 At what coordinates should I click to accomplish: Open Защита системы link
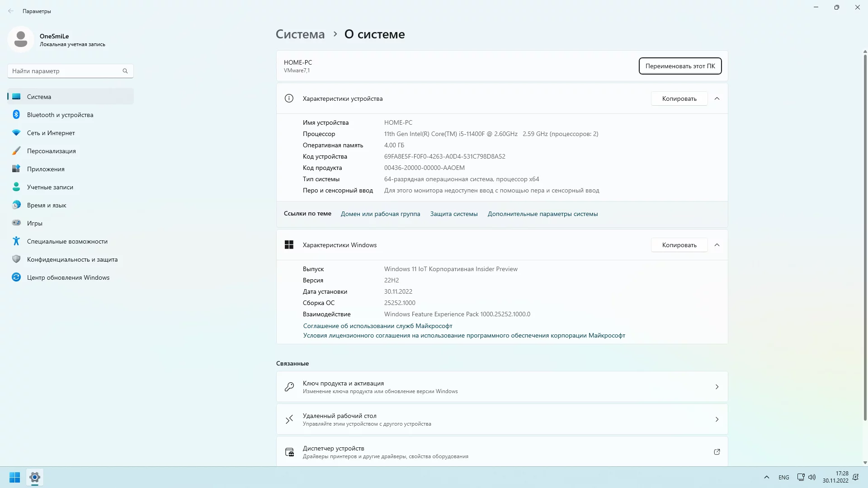(453, 214)
